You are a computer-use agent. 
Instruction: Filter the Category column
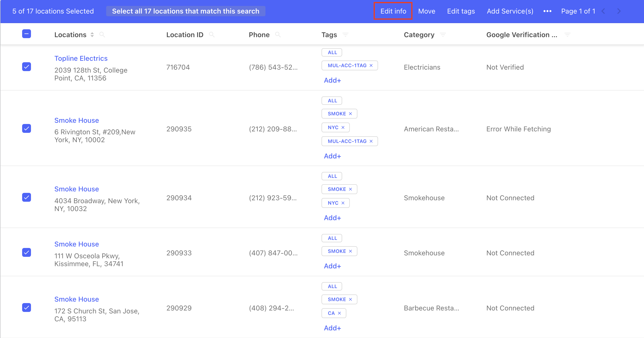pyautogui.click(x=443, y=34)
